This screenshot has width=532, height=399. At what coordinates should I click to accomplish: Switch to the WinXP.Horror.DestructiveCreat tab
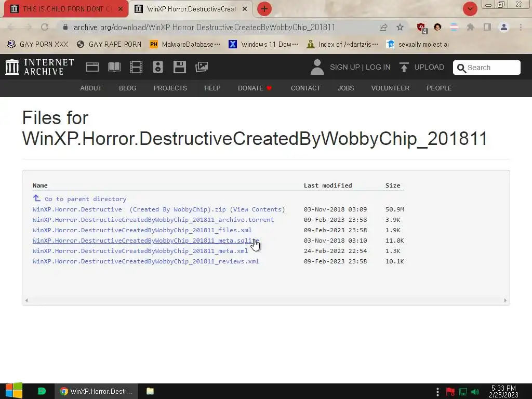coord(191,9)
